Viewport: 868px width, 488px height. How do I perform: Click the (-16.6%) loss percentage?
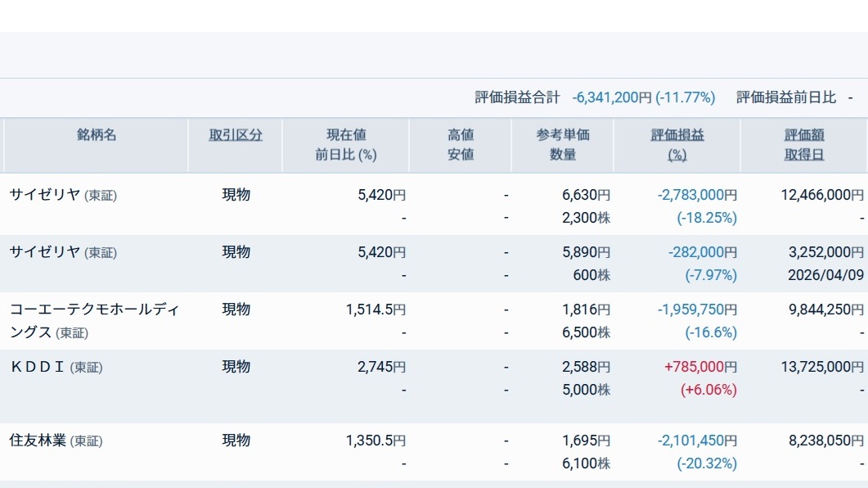[x=711, y=333]
